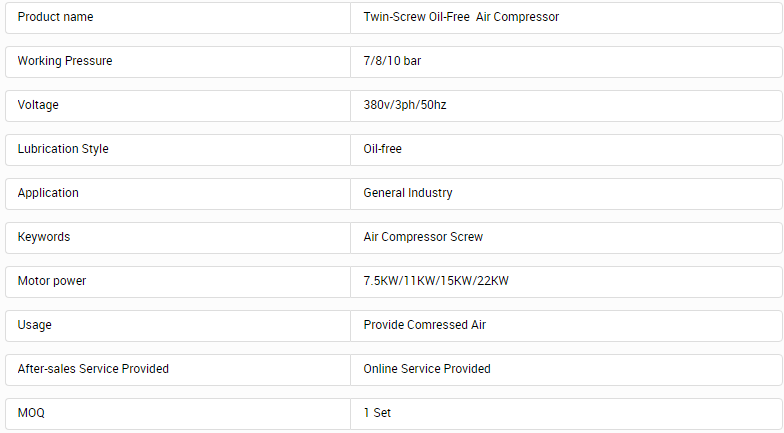
Task: Click the Provide Comressed Air value
Action: click(x=424, y=325)
